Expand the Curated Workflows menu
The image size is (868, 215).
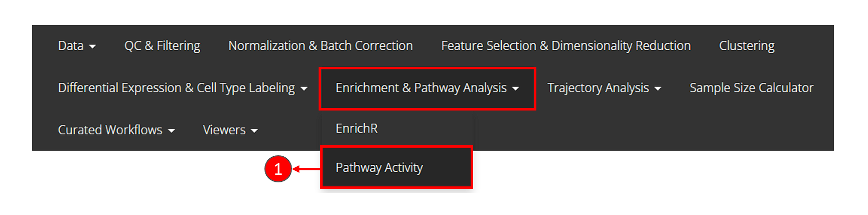[110, 130]
